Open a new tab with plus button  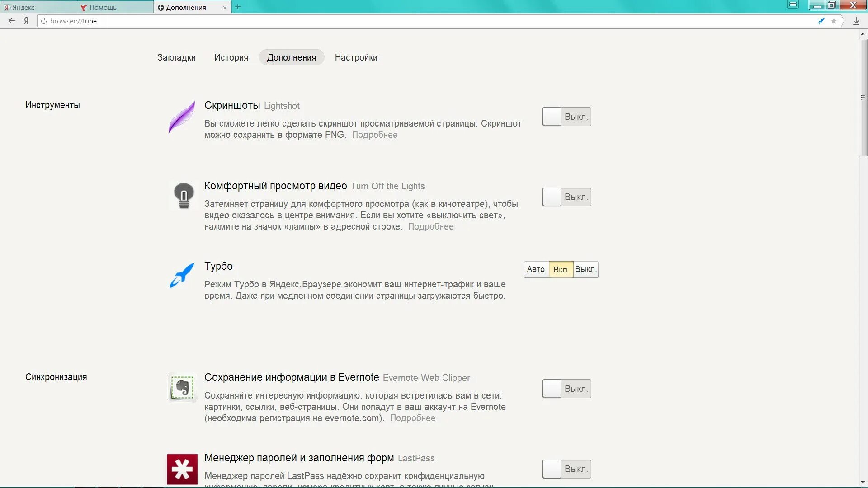[x=238, y=7]
